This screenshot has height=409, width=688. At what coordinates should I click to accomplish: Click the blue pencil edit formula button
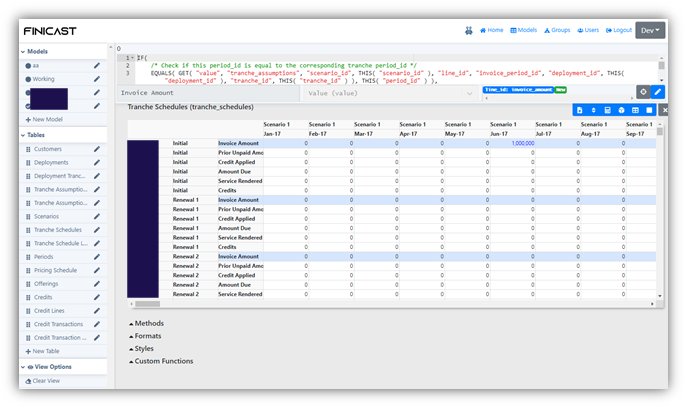(x=658, y=92)
